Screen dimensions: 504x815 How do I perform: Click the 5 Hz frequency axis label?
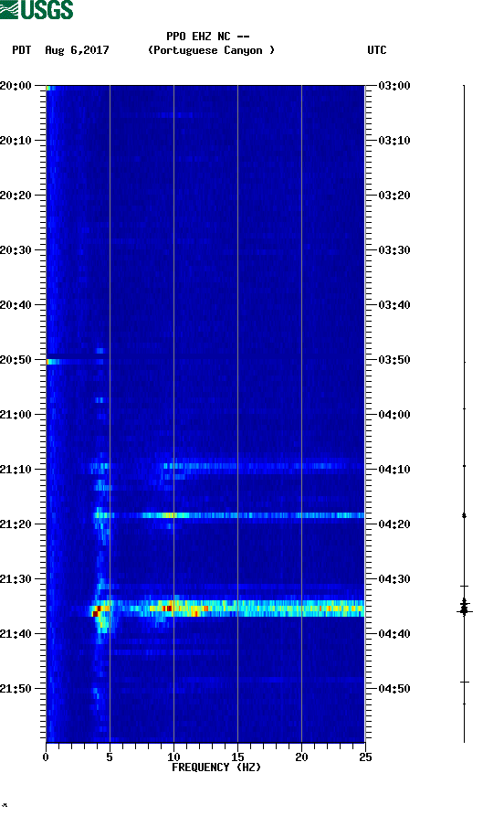click(x=110, y=757)
